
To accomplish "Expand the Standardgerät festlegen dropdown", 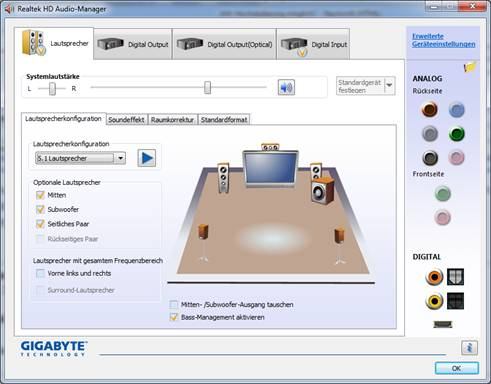I will coord(389,86).
